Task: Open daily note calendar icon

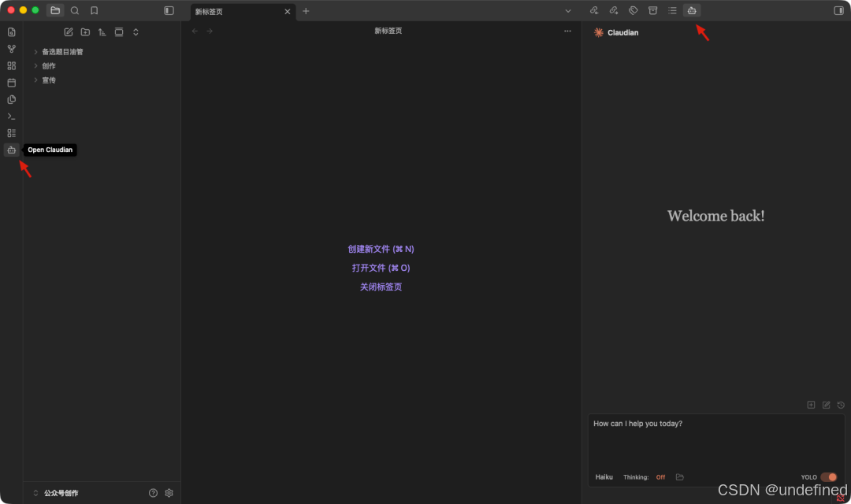Action: pos(11,83)
